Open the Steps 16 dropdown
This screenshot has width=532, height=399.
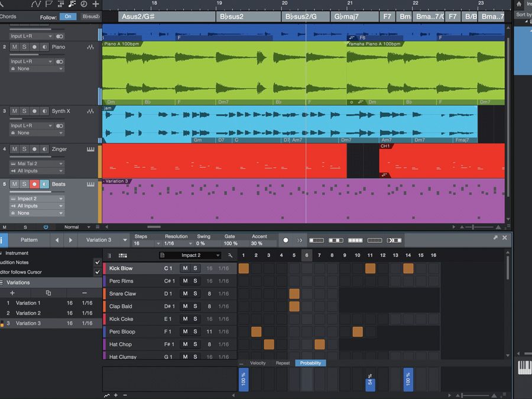tap(147, 244)
